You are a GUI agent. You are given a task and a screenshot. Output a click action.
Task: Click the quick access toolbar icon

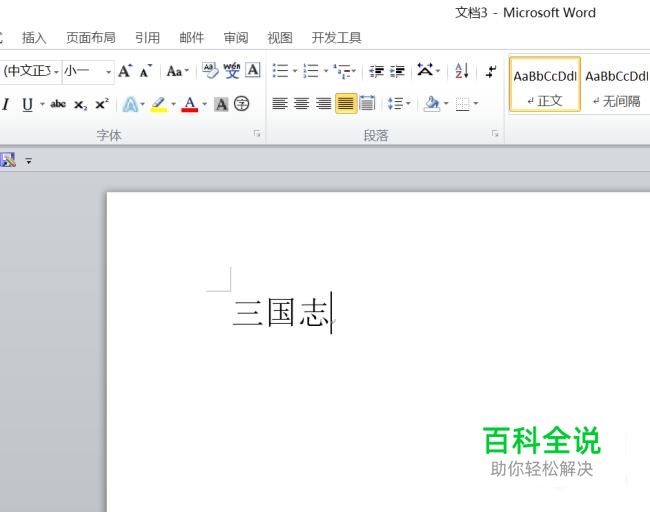[8, 160]
